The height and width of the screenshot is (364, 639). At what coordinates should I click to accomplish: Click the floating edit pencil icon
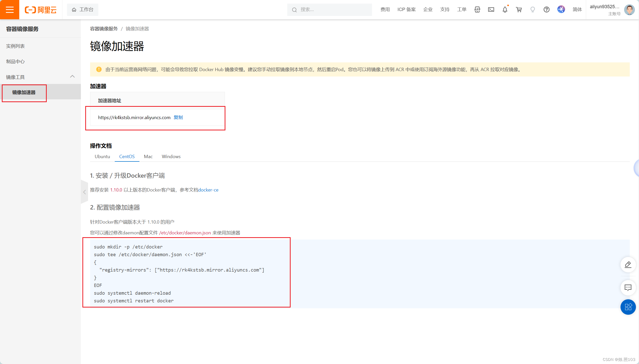point(628,264)
